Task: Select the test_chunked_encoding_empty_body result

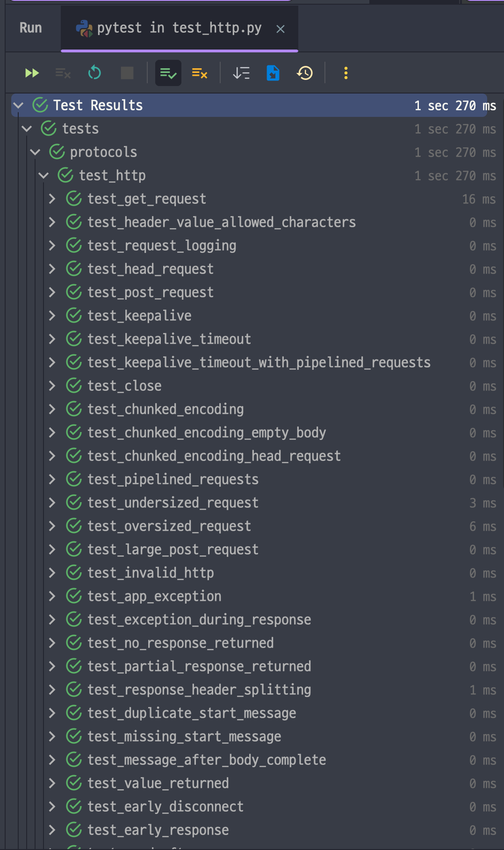Action: (x=207, y=432)
